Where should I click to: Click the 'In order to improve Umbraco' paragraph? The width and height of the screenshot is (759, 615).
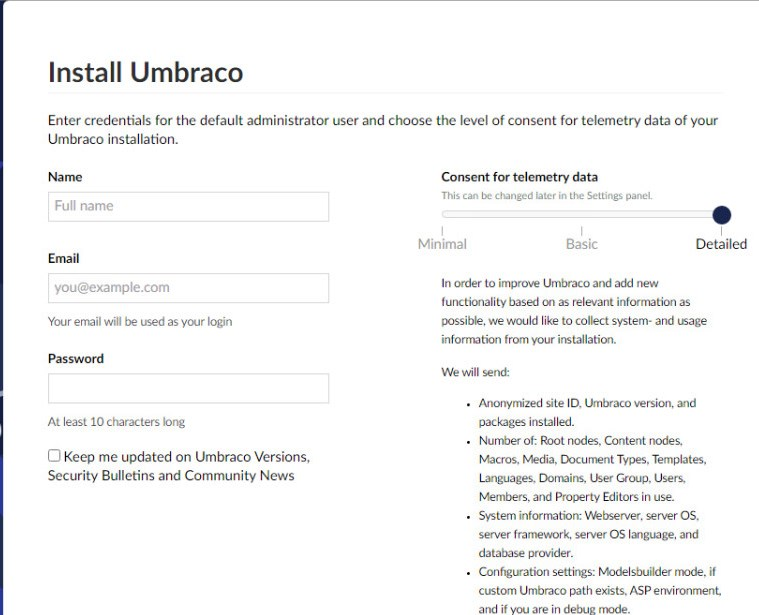point(574,311)
